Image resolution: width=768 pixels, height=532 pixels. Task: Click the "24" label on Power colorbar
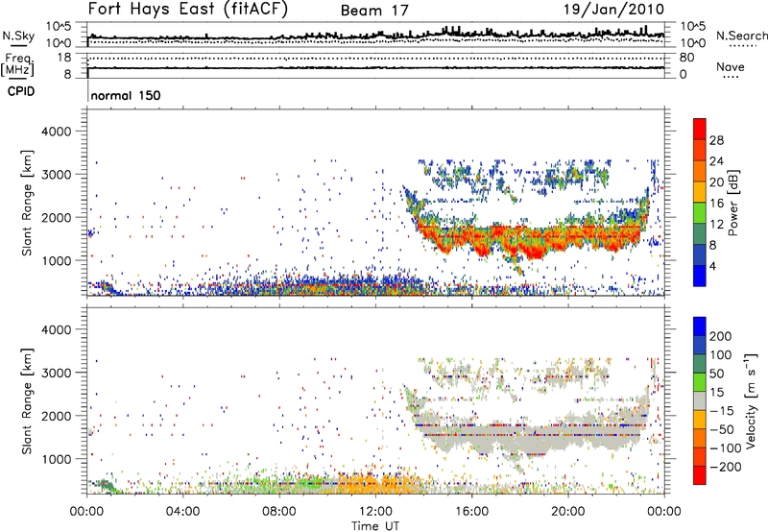click(x=716, y=161)
